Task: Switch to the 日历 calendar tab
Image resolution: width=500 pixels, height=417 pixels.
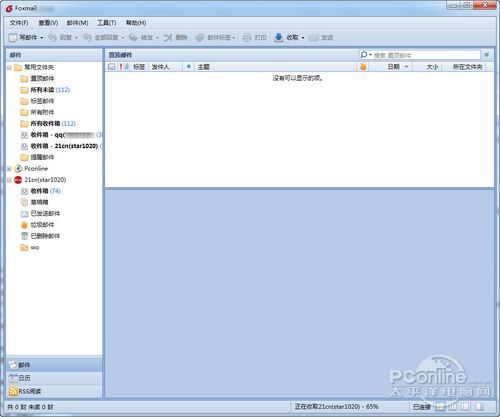Action: point(54,378)
